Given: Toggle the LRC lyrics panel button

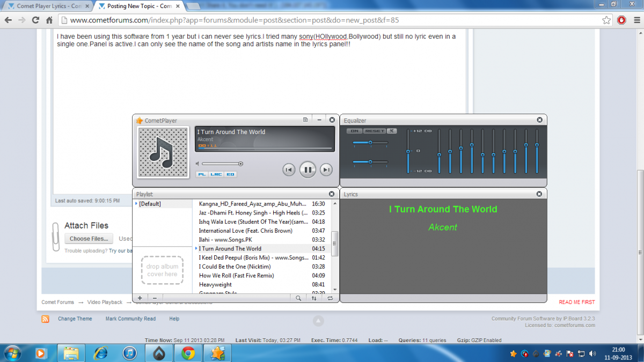Looking at the screenshot, I should 216,174.
